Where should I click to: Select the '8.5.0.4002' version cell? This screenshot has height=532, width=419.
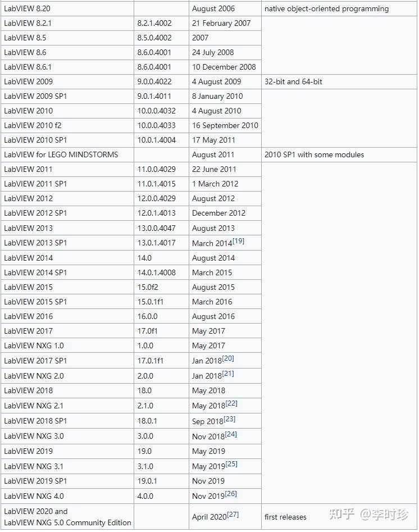pyautogui.click(x=162, y=38)
